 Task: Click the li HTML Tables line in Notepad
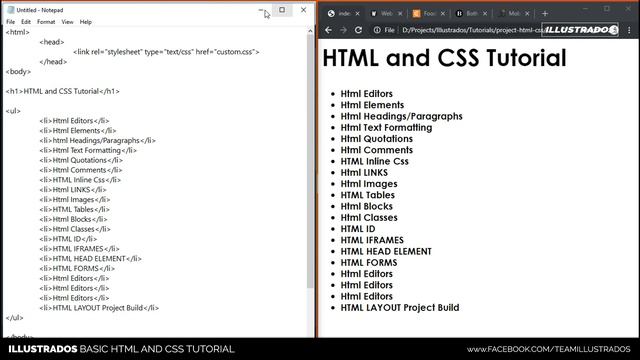coord(75,209)
